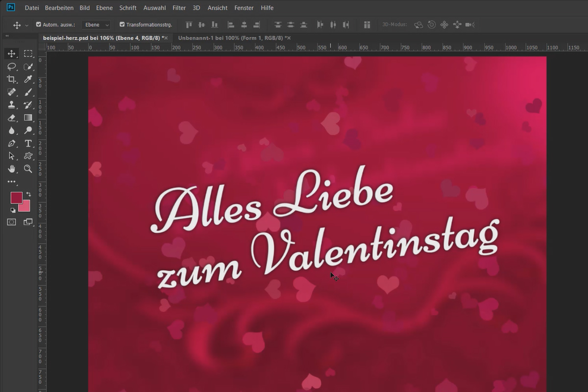Select the Eyedropper tool
588x392 pixels.
(x=28, y=79)
